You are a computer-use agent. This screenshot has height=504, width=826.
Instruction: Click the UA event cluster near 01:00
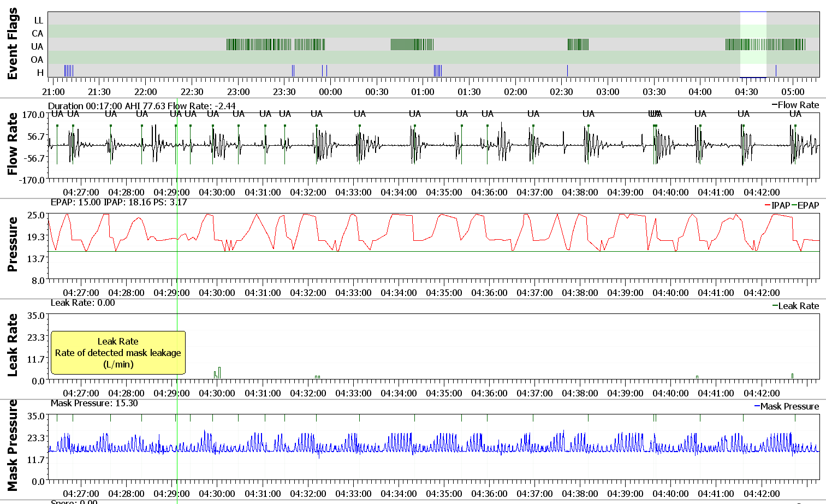[x=412, y=44]
